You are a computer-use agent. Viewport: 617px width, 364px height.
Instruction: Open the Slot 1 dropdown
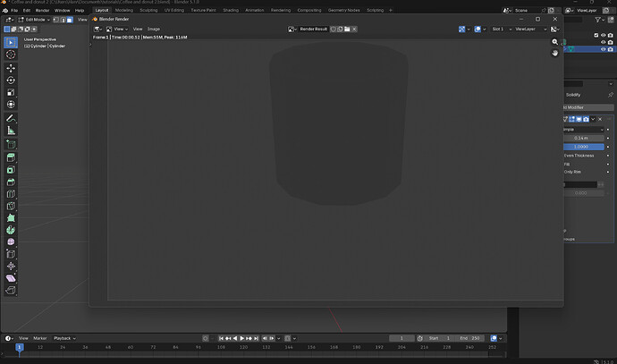(x=502, y=30)
